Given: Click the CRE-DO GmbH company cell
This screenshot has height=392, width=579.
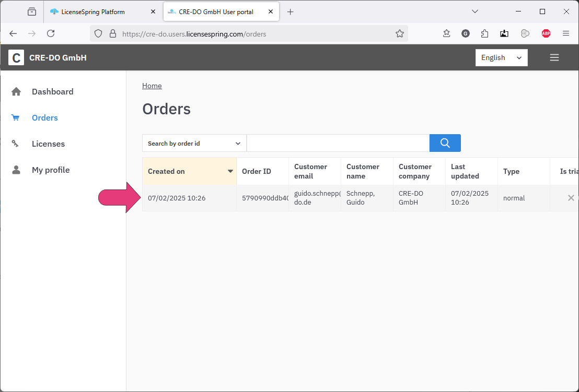Looking at the screenshot, I should [x=420, y=198].
